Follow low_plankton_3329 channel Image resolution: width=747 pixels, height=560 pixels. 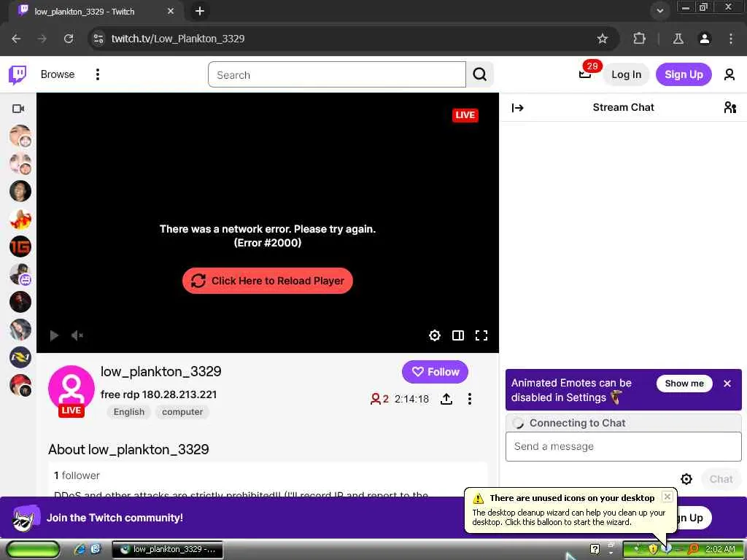click(x=435, y=372)
